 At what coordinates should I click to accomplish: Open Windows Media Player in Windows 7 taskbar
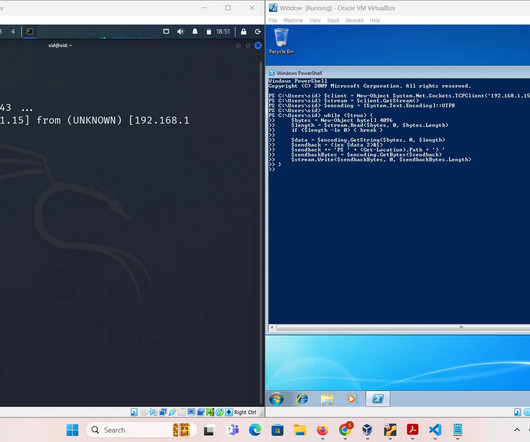pos(351,399)
